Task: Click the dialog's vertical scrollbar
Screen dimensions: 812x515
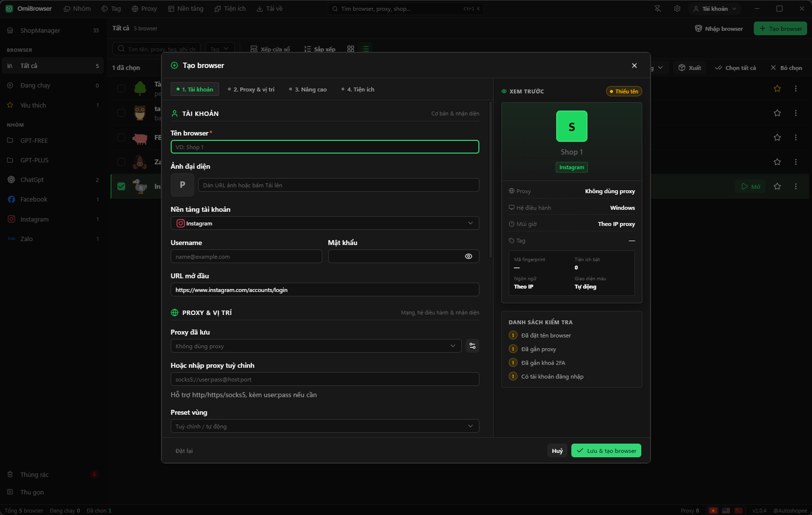Action: (x=491, y=179)
